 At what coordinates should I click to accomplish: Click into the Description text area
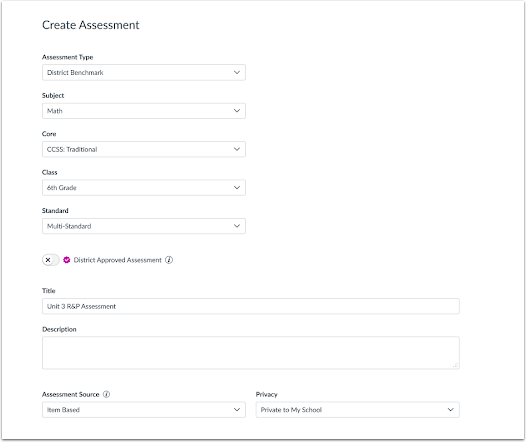pos(251,353)
